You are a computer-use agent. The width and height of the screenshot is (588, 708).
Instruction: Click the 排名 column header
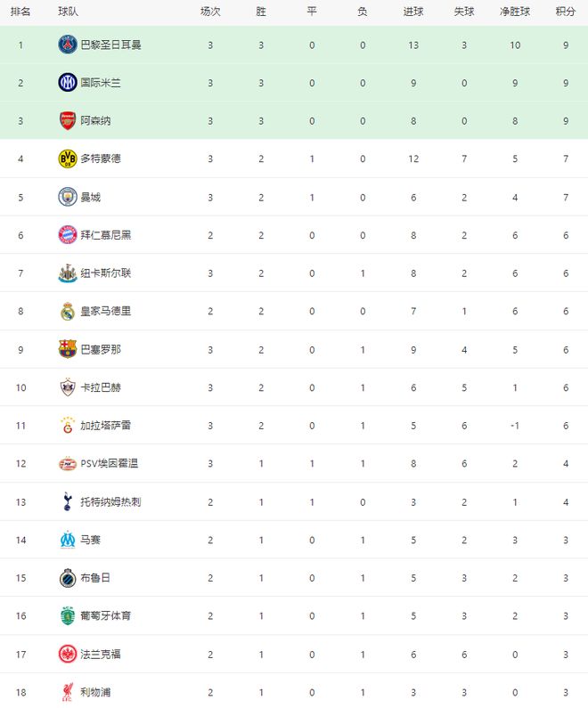click(x=20, y=12)
